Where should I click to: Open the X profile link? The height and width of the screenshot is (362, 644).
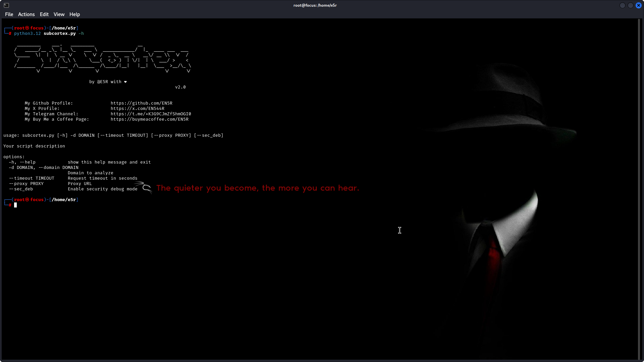coord(138,108)
